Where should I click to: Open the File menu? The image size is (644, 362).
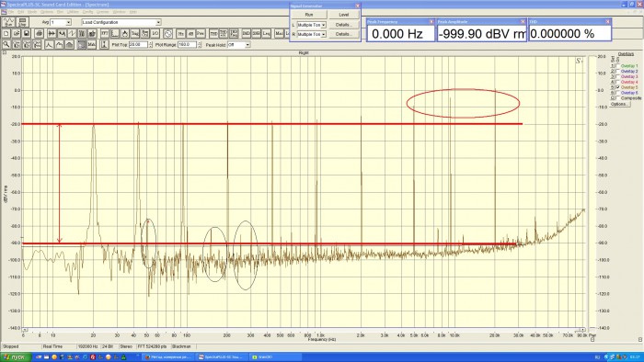coord(11,12)
